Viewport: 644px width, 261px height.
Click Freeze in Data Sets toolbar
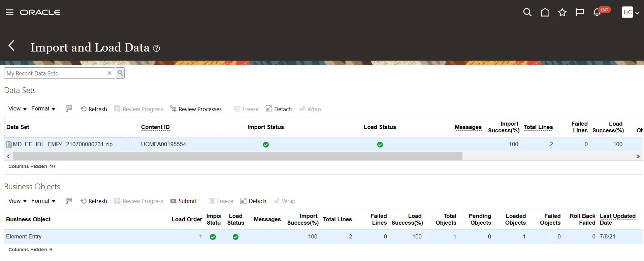[x=247, y=109]
